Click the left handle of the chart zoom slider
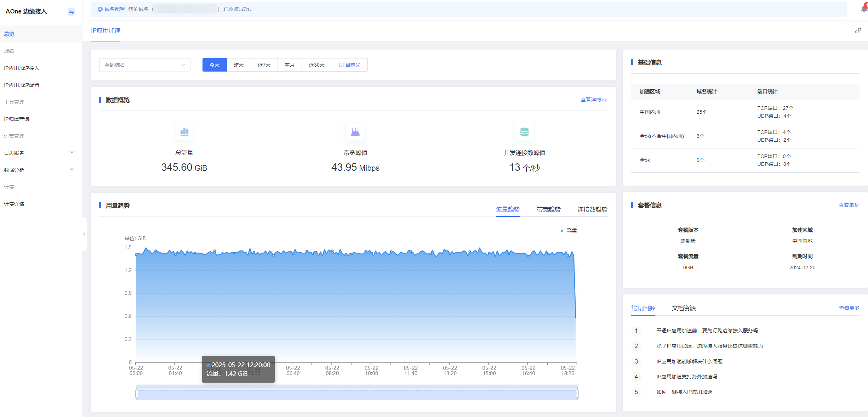868x417 pixels. (137, 394)
